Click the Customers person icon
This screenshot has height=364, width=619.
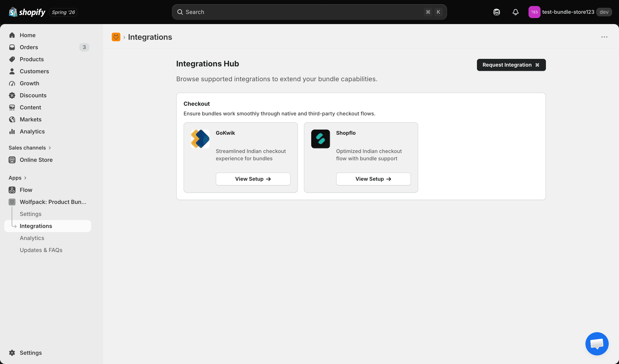click(12, 71)
